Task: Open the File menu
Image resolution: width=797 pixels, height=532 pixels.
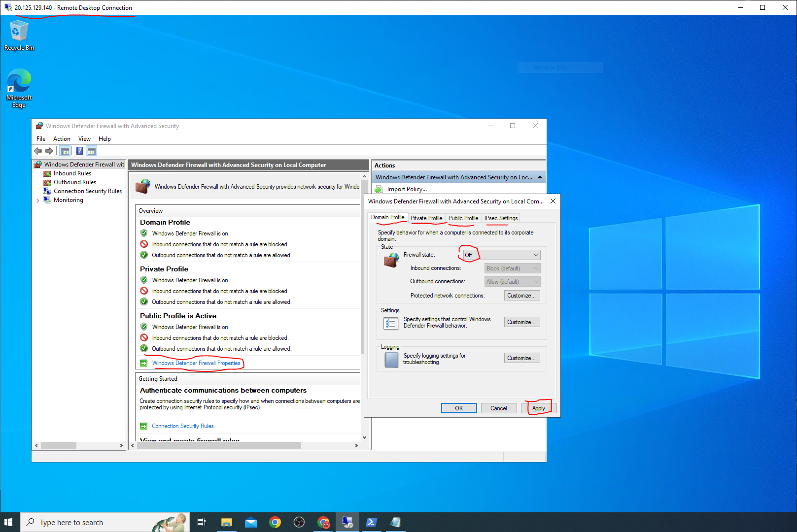Action: [x=41, y=139]
